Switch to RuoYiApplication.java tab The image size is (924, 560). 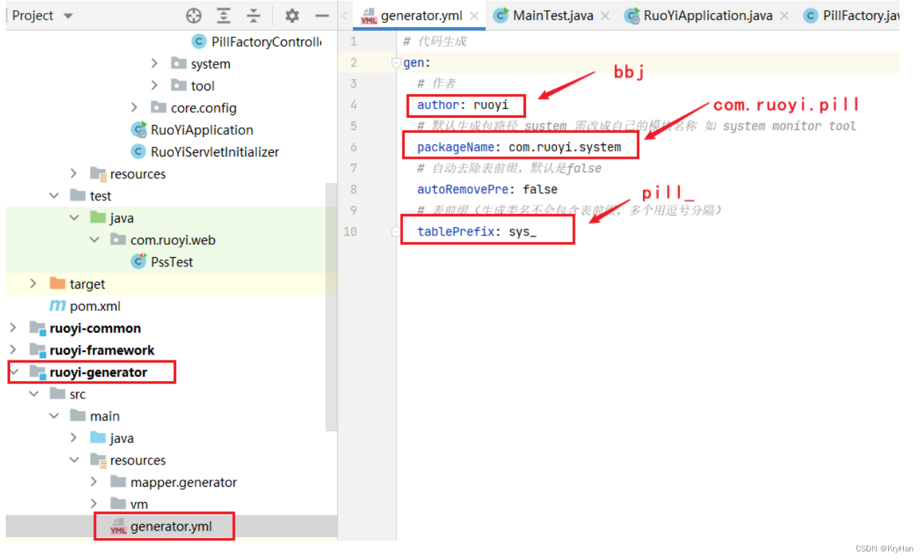point(707,16)
